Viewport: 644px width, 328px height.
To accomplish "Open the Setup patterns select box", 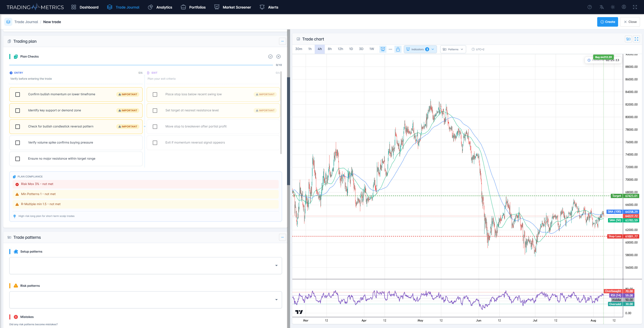I will (145, 265).
